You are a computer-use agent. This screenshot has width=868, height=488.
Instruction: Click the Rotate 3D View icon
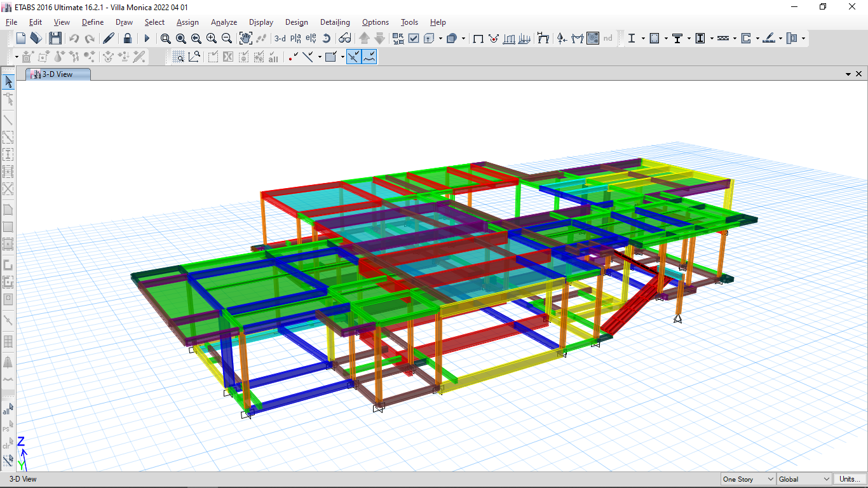(327, 38)
